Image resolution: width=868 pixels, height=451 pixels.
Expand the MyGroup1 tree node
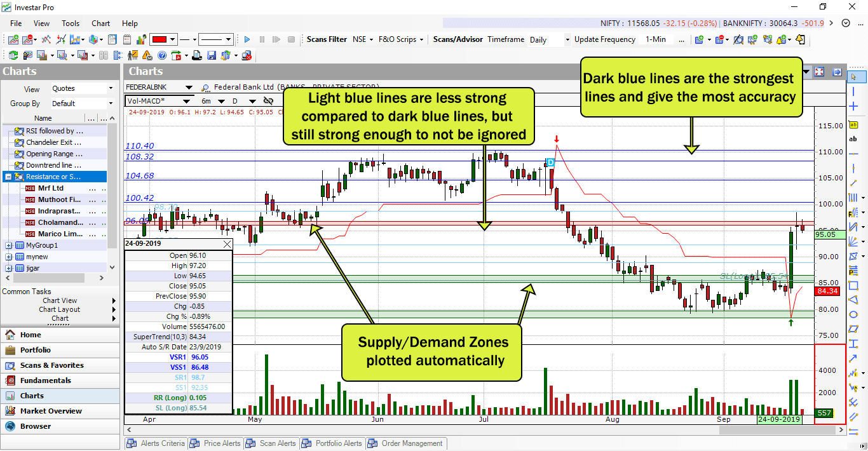point(8,245)
